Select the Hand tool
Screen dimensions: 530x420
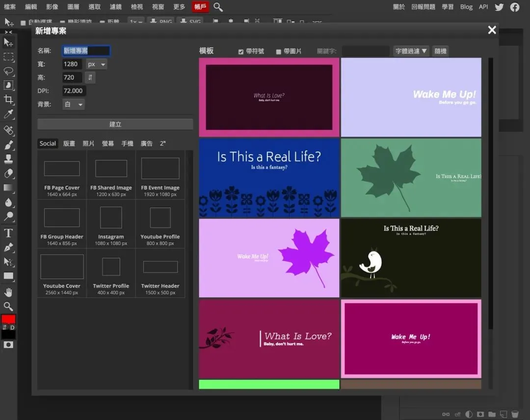coord(8,292)
